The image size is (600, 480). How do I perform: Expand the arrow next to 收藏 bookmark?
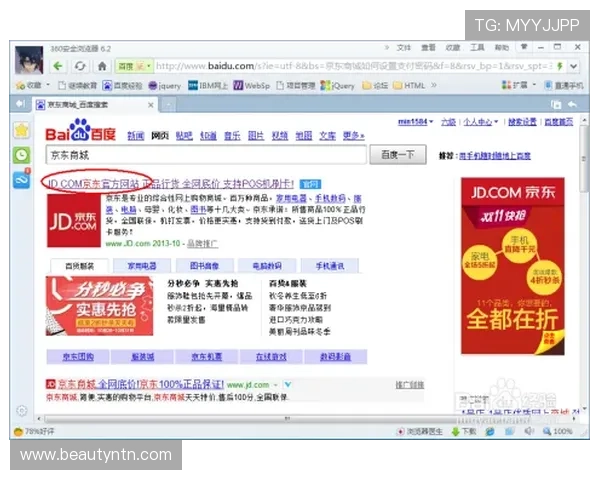(x=48, y=85)
